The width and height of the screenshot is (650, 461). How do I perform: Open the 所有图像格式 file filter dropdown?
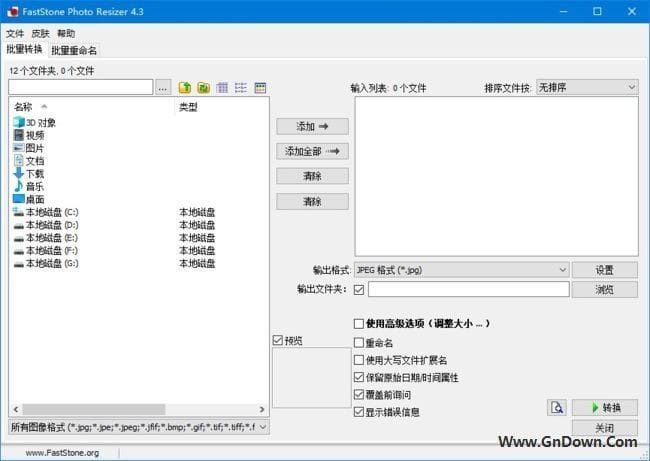pos(139,427)
